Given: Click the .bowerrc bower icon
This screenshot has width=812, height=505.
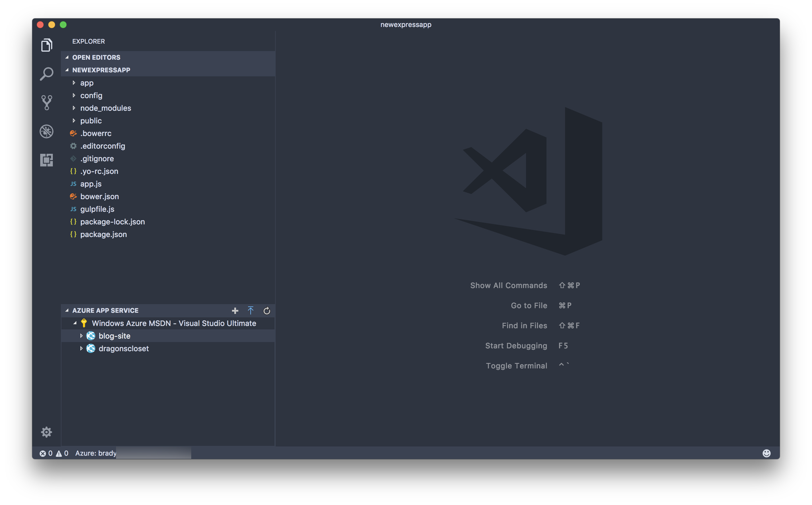Looking at the screenshot, I should [x=73, y=133].
